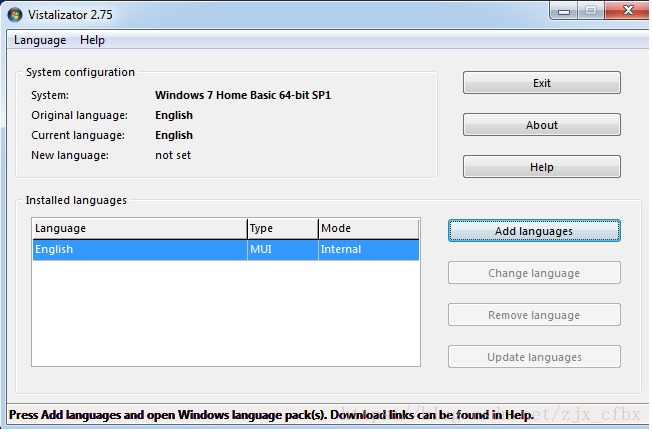Click the Update languages button

(534, 357)
